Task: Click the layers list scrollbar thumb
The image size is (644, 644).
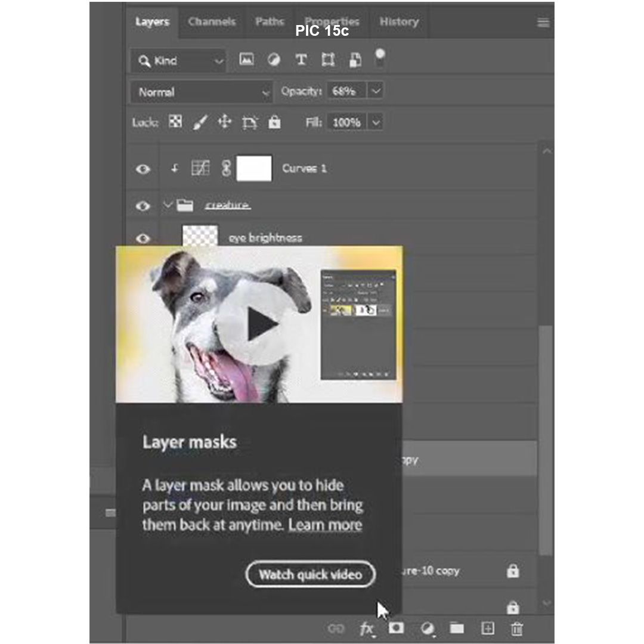Action: click(546, 440)
